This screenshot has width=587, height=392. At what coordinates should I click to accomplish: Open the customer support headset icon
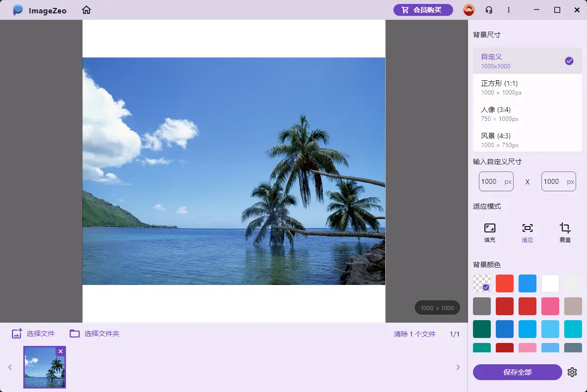pyautogui.click(x=489, y=10)
